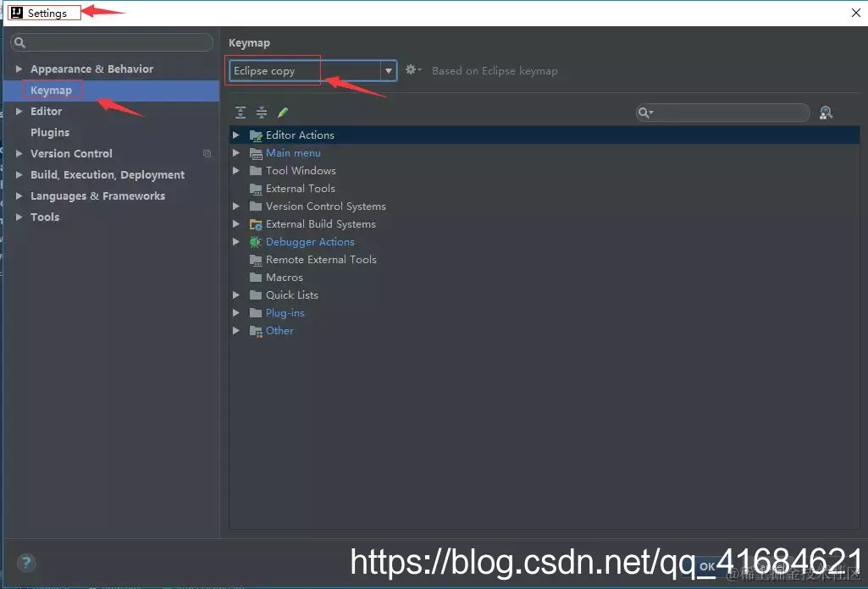Image resolution: width=868 pixels, height=589 pixels.
Task: Click the keymap action search field
Action: coord(723,113)
